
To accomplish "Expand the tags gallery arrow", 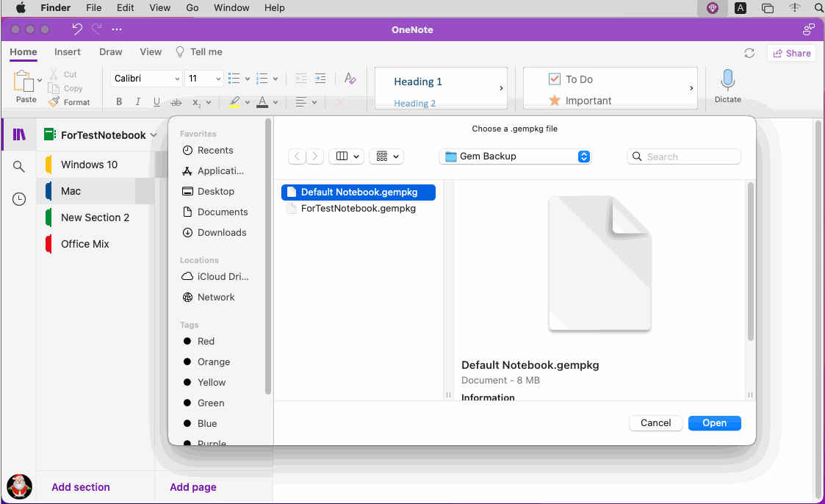I will tap(691, 88).
